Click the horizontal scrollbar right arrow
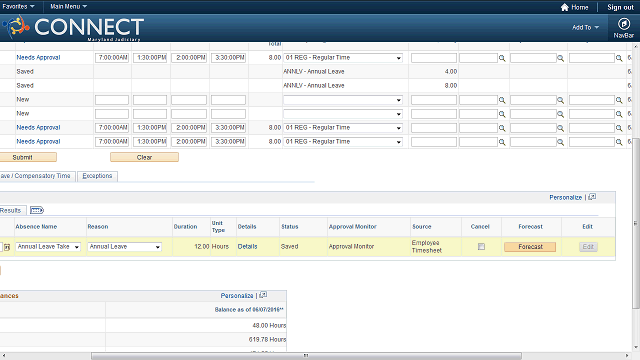 [627, 356]
